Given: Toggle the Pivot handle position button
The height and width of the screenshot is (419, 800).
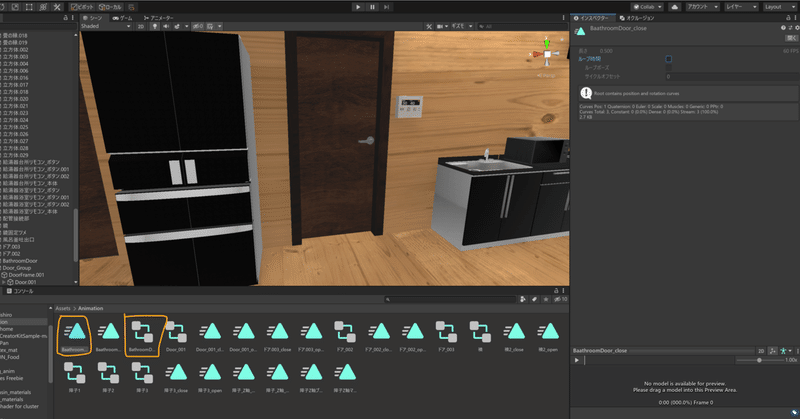Looking at the screenshot, I should click(x=83, y=7).
